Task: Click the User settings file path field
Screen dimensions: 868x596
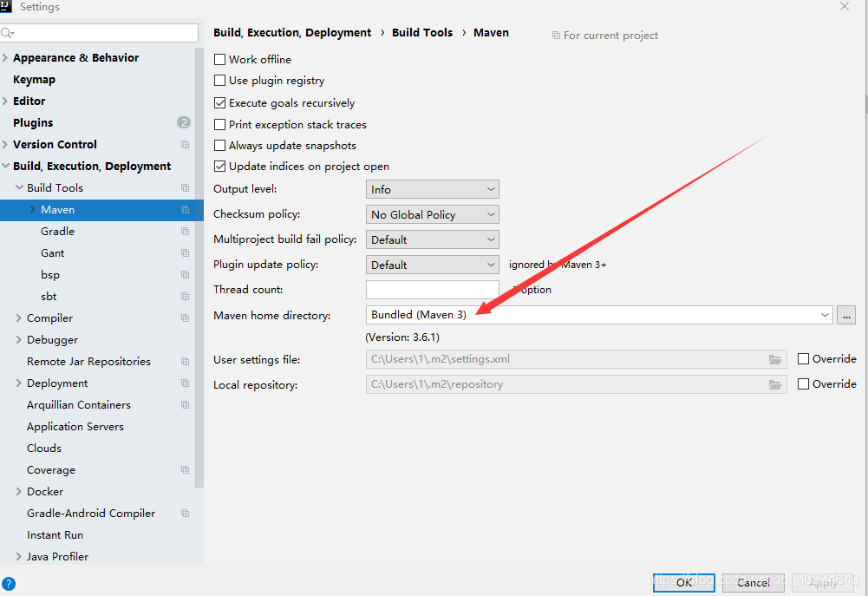Action: (577, 359)
